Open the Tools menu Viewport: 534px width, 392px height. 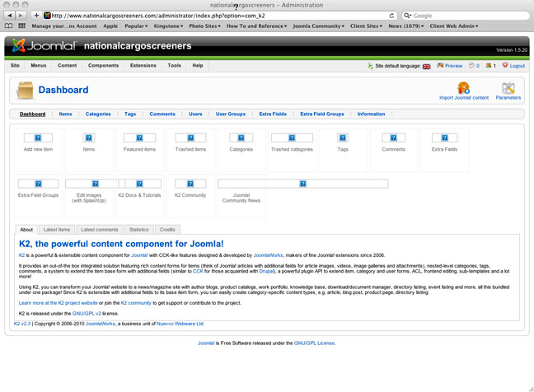[175, 65]
